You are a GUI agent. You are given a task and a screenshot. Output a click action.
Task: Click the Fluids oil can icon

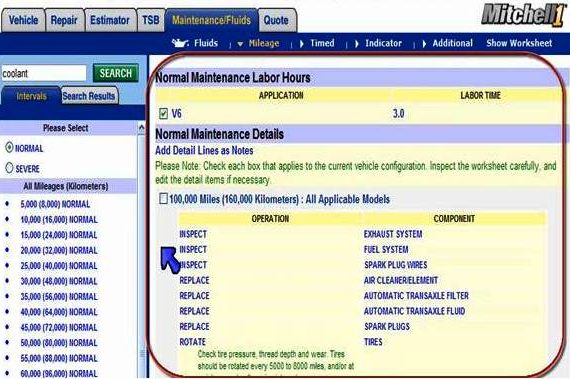(180, 43)
